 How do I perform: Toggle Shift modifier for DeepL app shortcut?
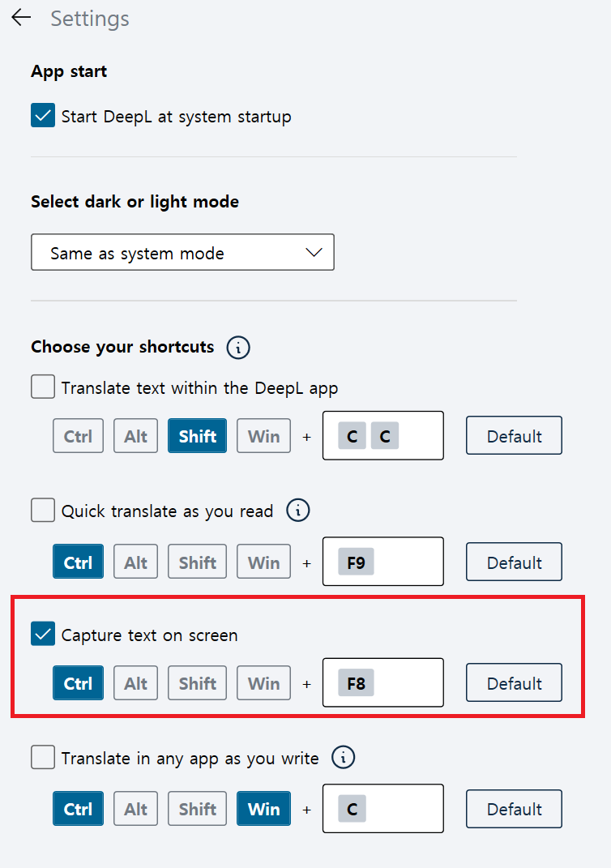click(197, 436)
